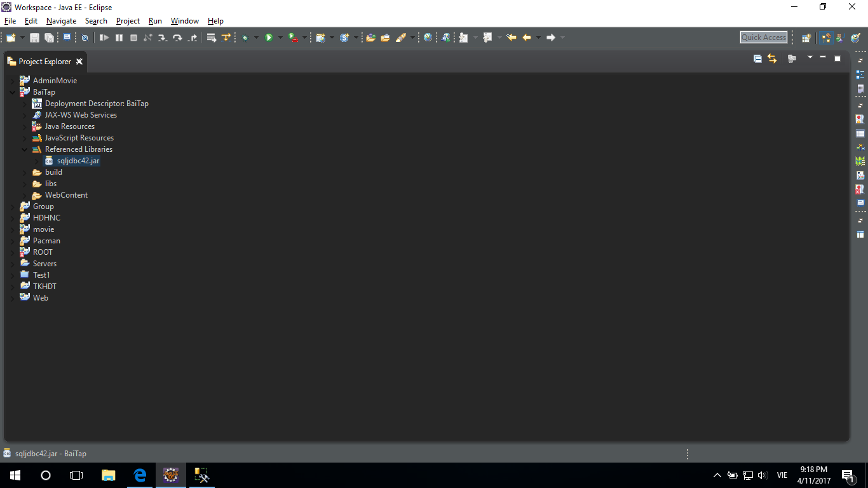Open Microsoft Edge from the taskbar
This screenshot has width=868, height=488.
point(140,475)
